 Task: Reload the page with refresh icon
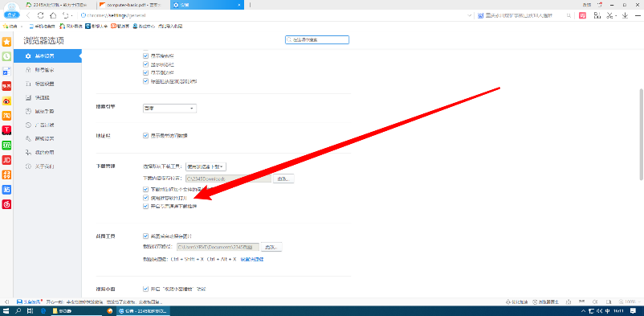click(40, 15)
